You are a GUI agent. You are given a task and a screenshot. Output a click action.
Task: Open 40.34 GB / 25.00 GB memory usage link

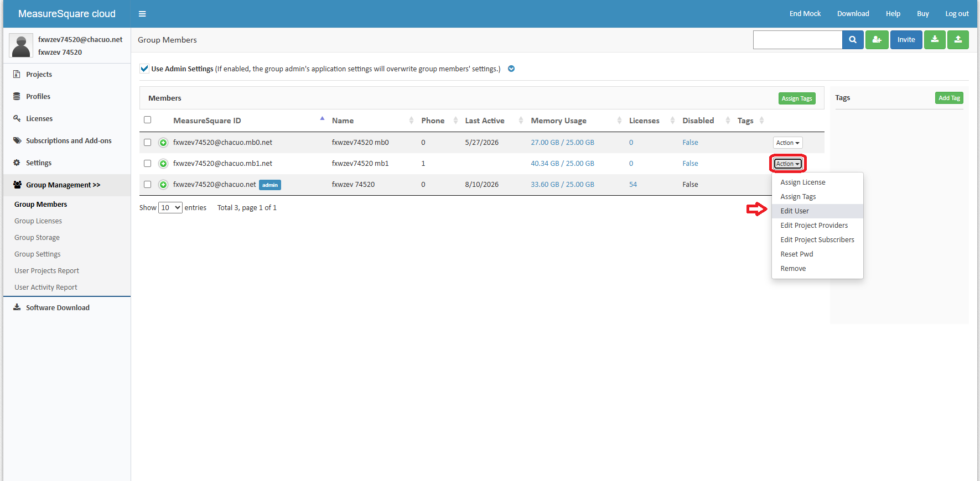click(x=562, y=164)
